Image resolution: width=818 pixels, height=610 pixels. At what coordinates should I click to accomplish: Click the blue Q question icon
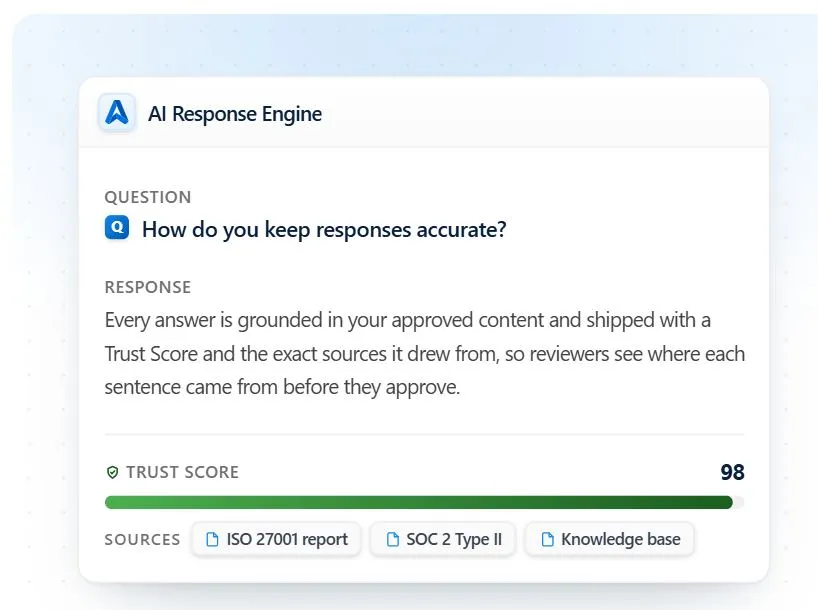pos(117,228)
